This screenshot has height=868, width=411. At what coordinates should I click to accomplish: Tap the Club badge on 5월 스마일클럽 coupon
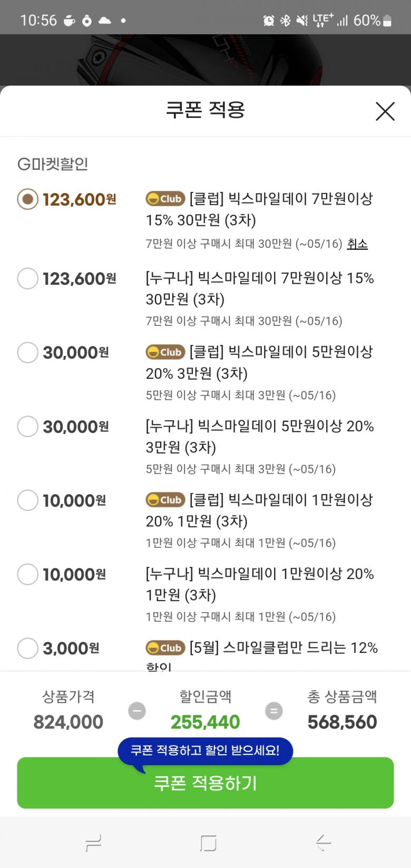(x=165, y=648)
